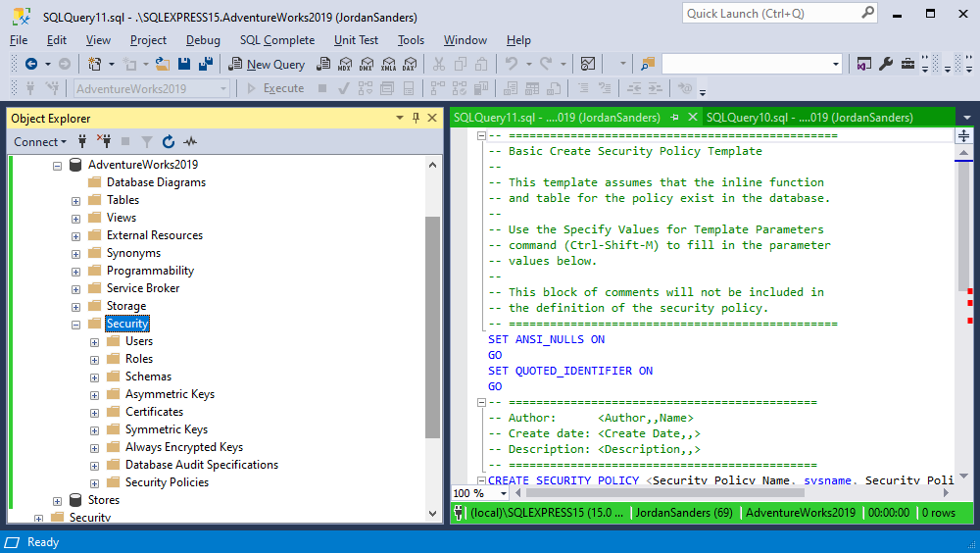
Task: Open the Tools menu
Action: point(411,40)
